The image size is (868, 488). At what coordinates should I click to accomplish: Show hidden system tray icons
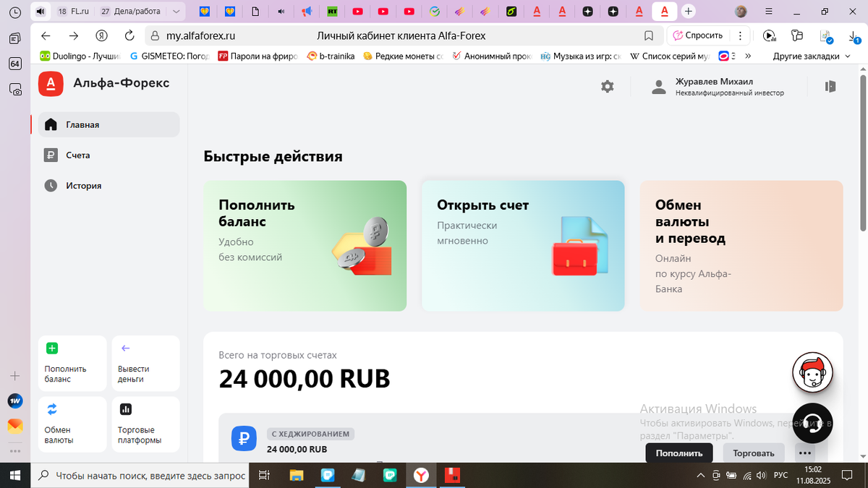click(x=700, y=475)
